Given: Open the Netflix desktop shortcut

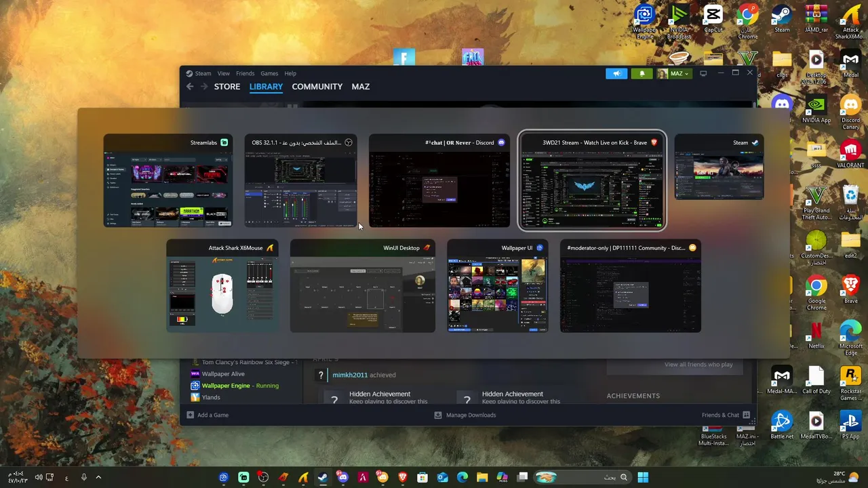Looking at the screenshot, I should pos(816,335).
